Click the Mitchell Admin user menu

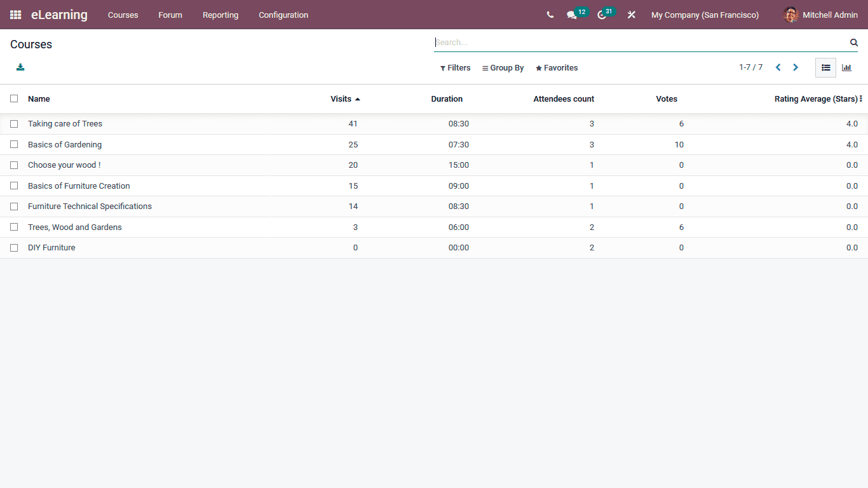coord(831,15)
